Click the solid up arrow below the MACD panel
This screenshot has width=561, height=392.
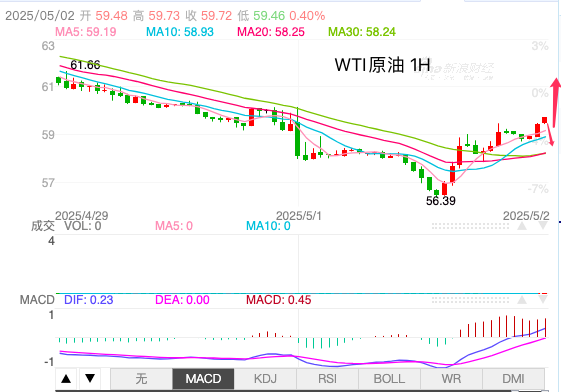pos(66,378)
